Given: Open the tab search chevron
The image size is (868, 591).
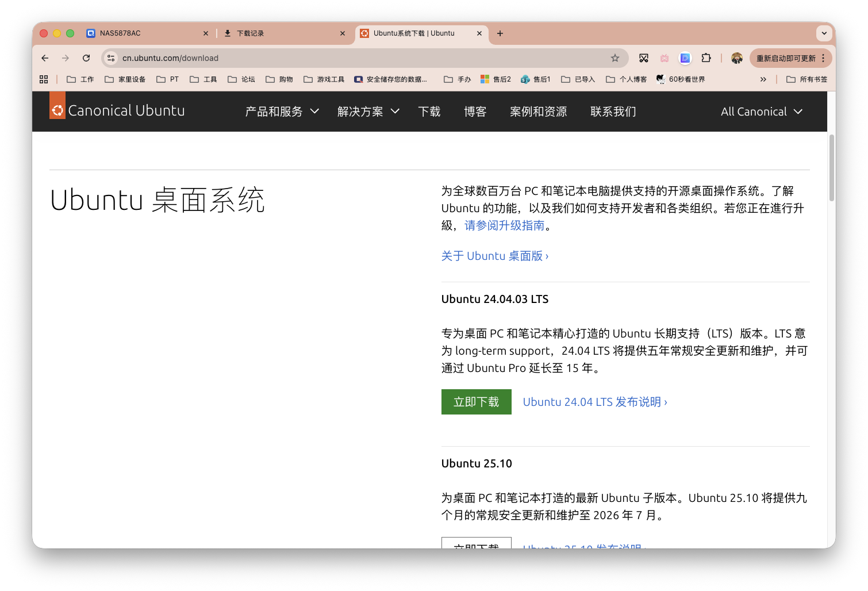Looking at the screenshot, I should [x=824, y=33].
